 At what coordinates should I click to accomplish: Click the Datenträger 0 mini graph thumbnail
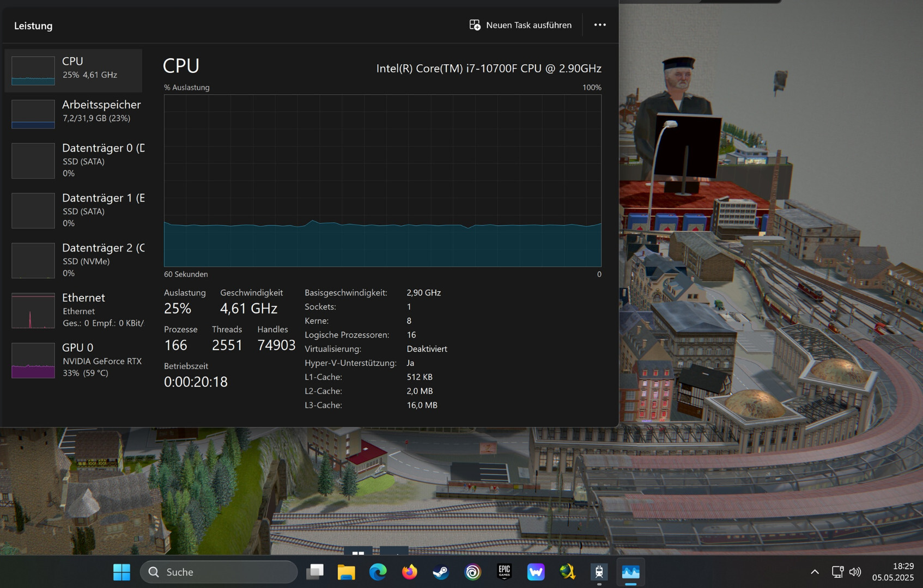33,161
